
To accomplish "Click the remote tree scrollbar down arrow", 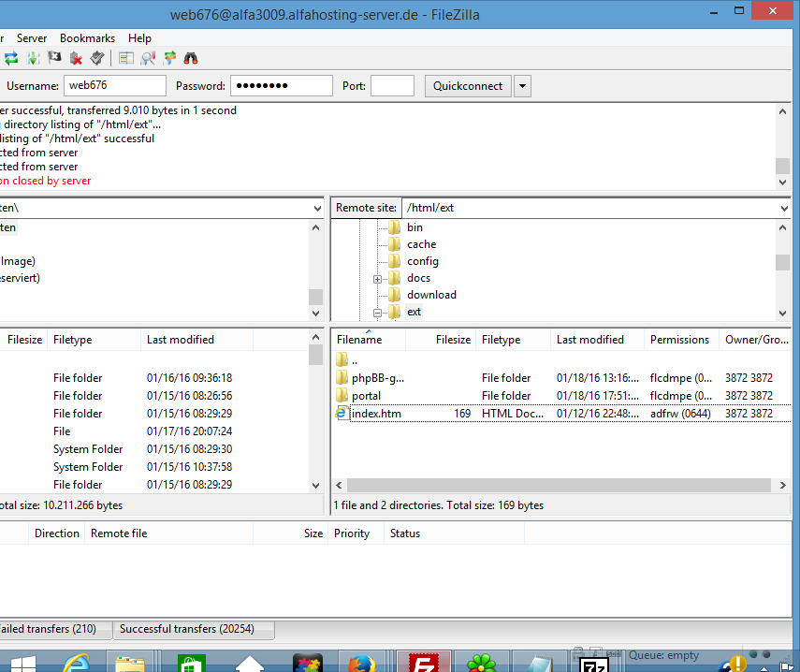I will point(782,314).
